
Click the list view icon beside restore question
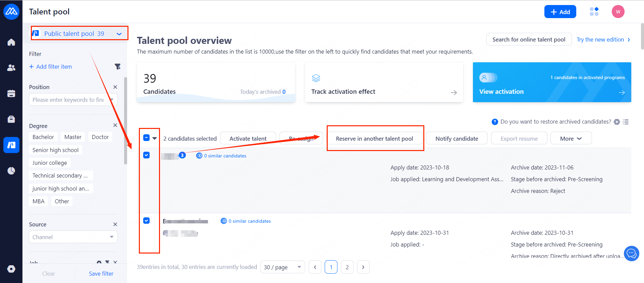[x=626, y=122]
